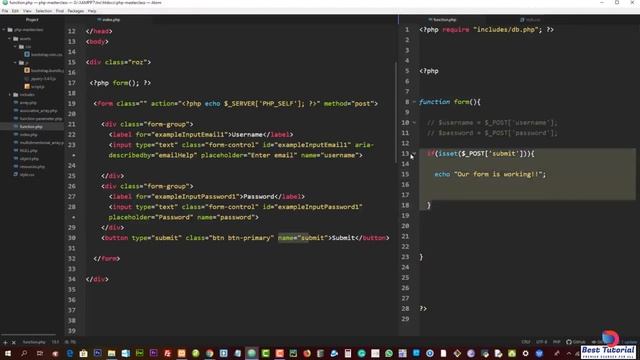Switch to Atom icon on taskbar
The width and height of the screenshot is (640, 360).
[251, 353]
